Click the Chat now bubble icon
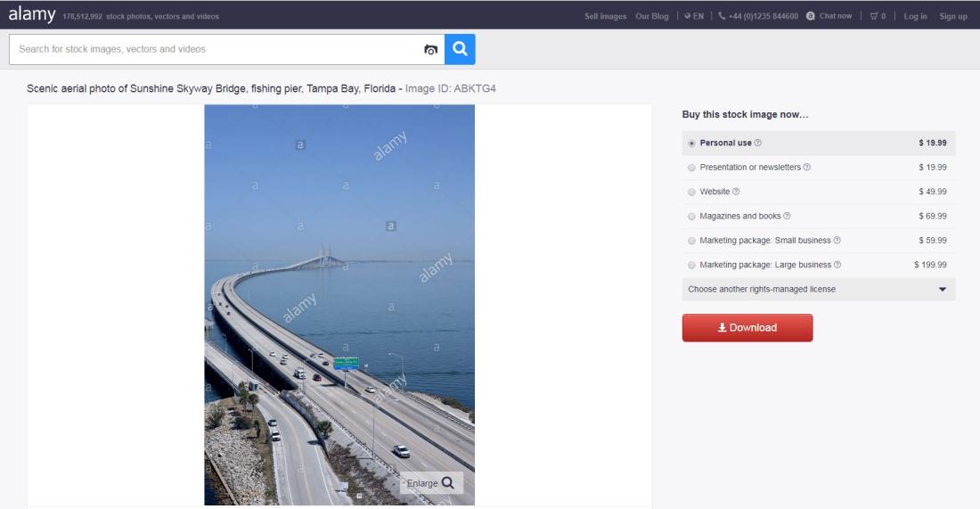Viewport: 980px width, 509px height. coord(811,16)
